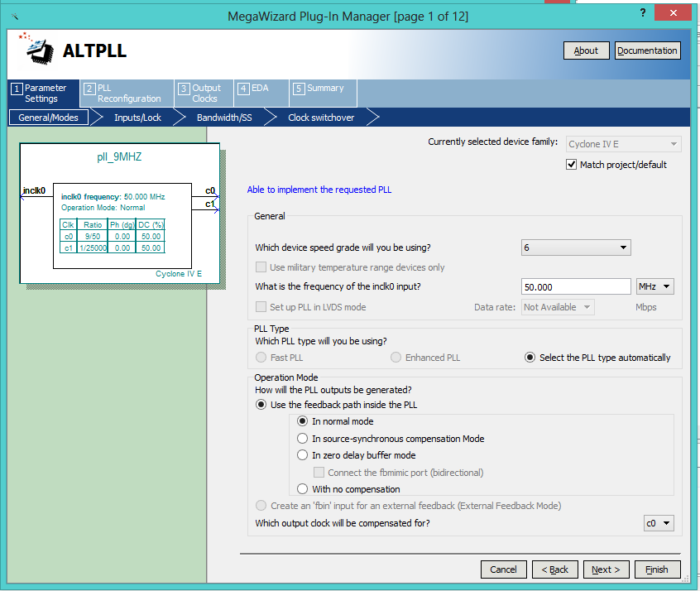Image resolution: width=700 pixels, height=591 pixels.
Task: Click the Back button
Action: (555, 569)
